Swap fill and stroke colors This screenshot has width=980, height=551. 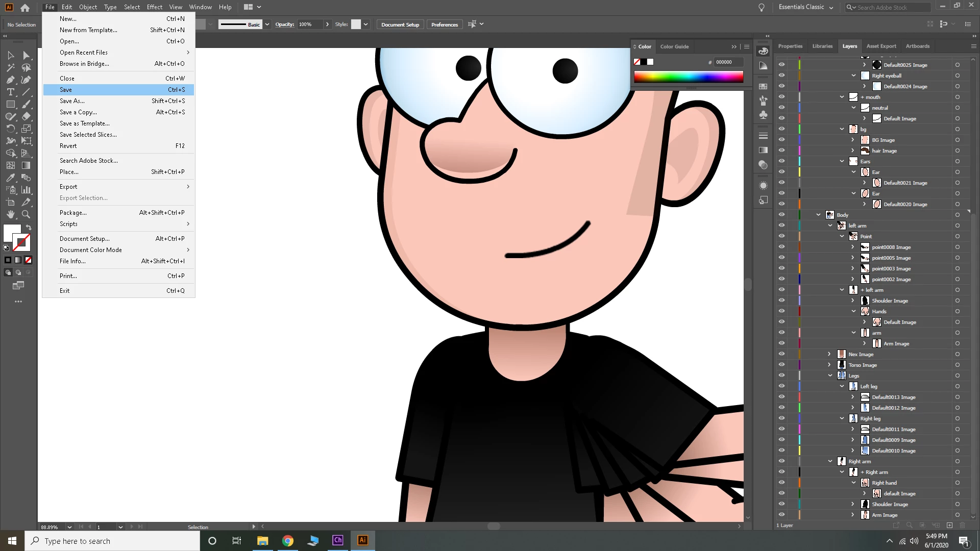[x=29, y=228]
